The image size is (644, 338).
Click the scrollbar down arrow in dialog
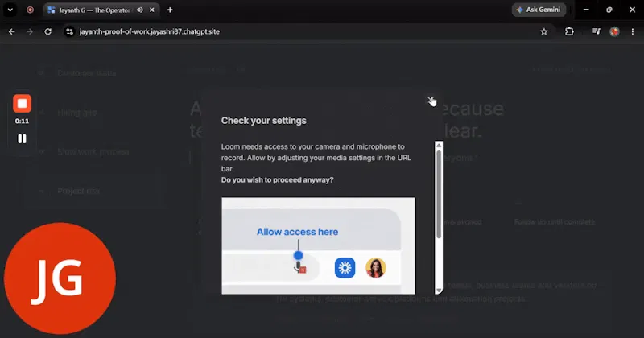coord(439,290)
